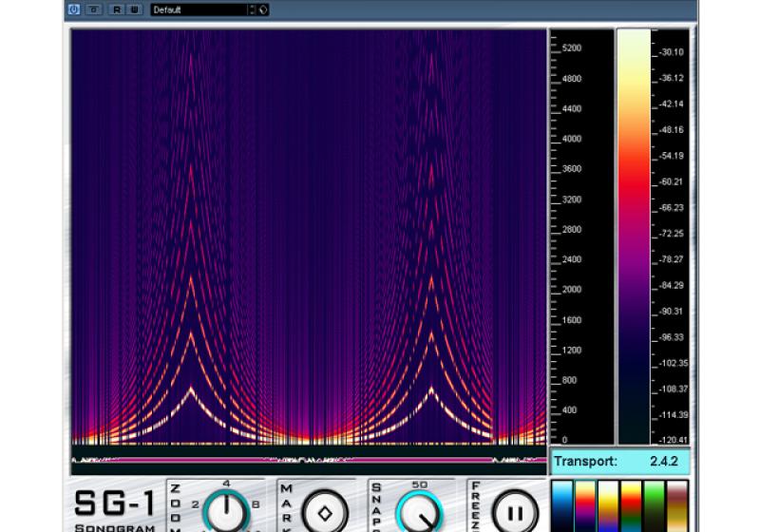Click the bypass button next to power
The width and height of the screenshot is (760, 532).
[93, 9]
